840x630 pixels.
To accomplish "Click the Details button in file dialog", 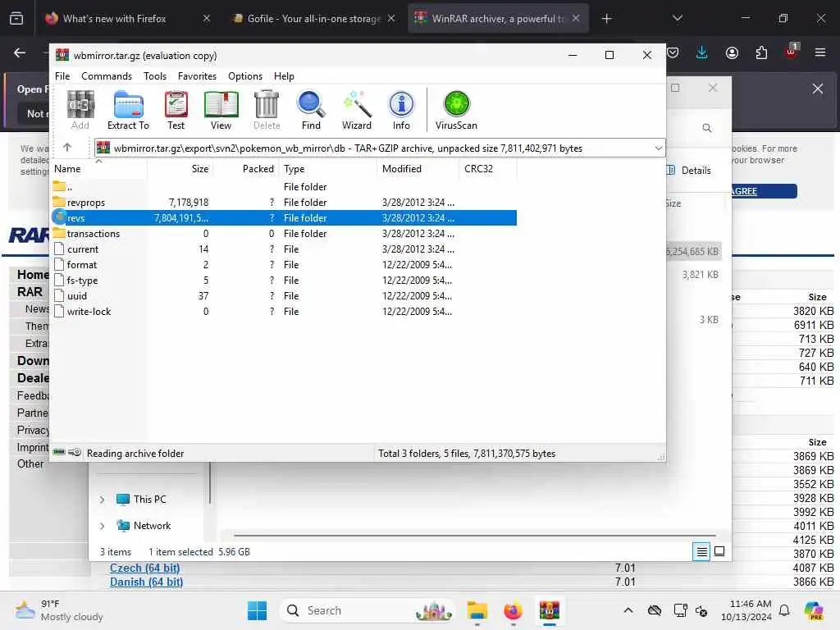I will [689, 171].
